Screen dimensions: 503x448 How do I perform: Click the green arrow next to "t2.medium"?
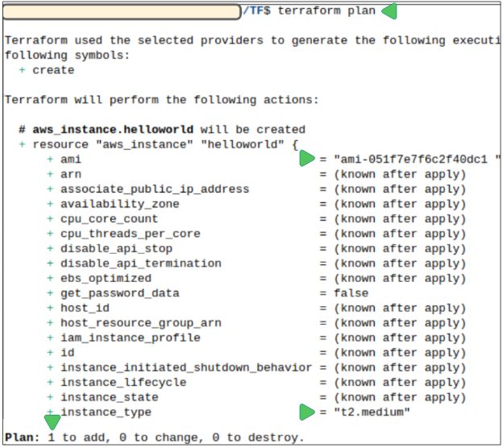[306, 413]
